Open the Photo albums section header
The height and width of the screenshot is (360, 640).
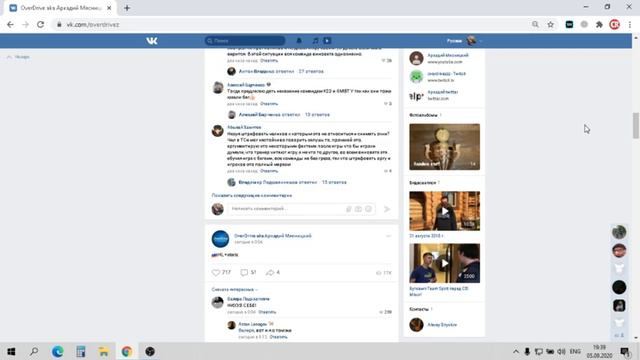(423, 115)
